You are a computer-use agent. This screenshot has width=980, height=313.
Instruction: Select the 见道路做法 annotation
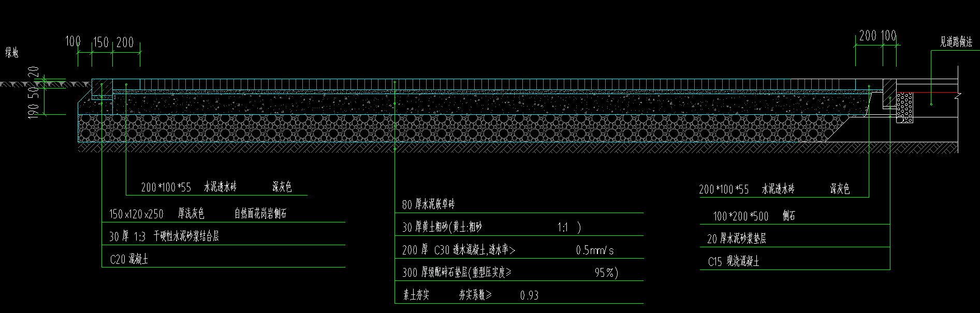[x=956, y=42]
